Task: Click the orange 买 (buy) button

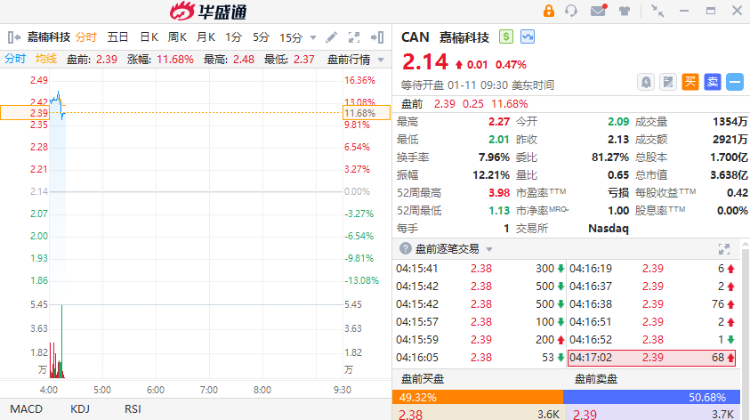Action: tap(690, 82)
